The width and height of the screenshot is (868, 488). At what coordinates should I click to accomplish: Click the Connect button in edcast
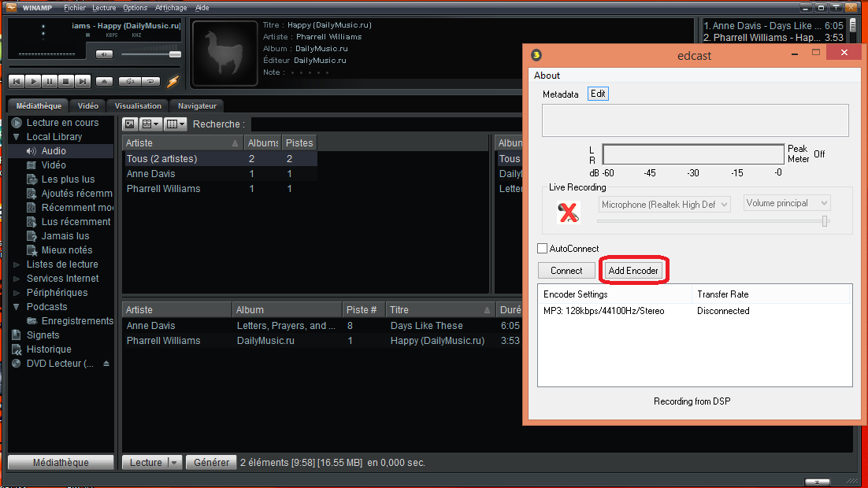click(x=566, y=271)
